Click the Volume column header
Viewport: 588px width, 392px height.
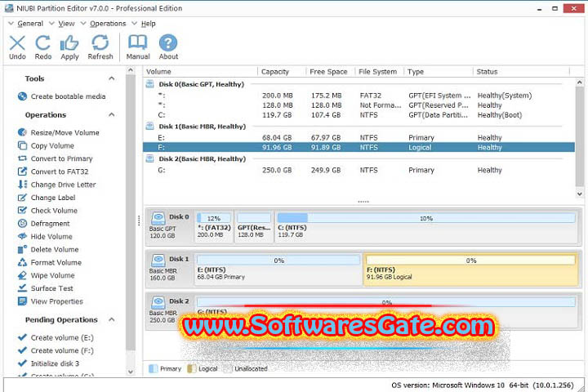(200, 72)
